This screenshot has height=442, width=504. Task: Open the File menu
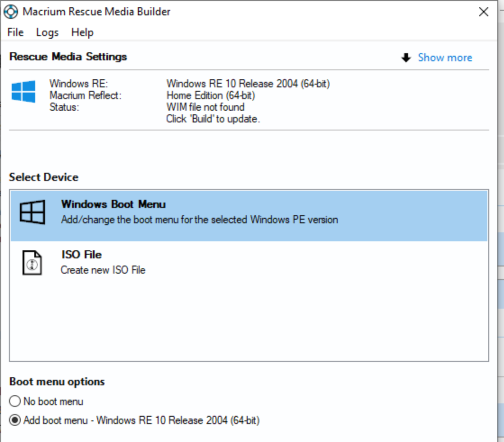tap(15, 32)
